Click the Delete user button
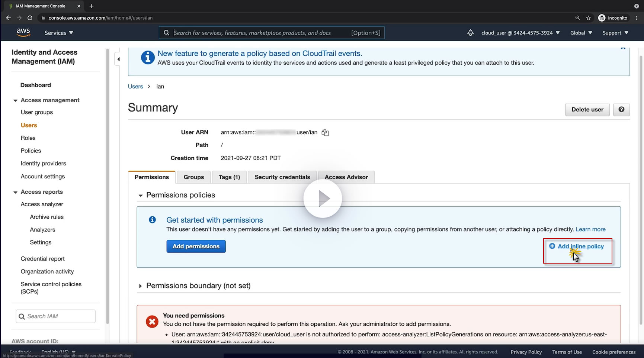The height and width of the screenshot is (358, 644). pos(587,110)
